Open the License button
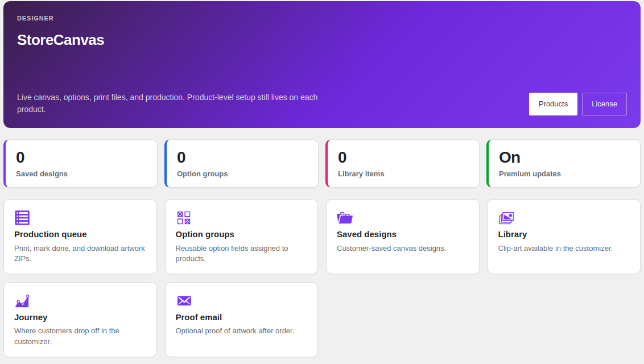 (x=604, y=104)
